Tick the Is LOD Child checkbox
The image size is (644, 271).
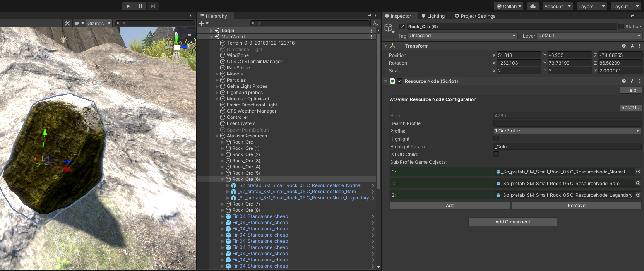click(496, 154)
